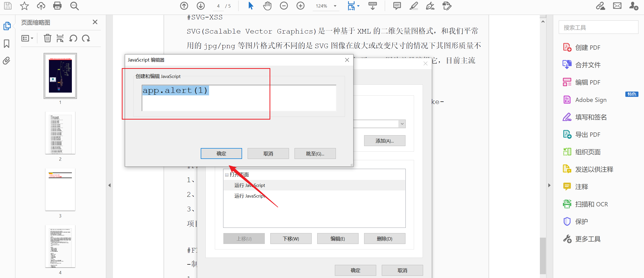This screenshot has width=644, height=278.
Task: Select first 运行 JavaScript action entry
Action: (x=250, y=185)
